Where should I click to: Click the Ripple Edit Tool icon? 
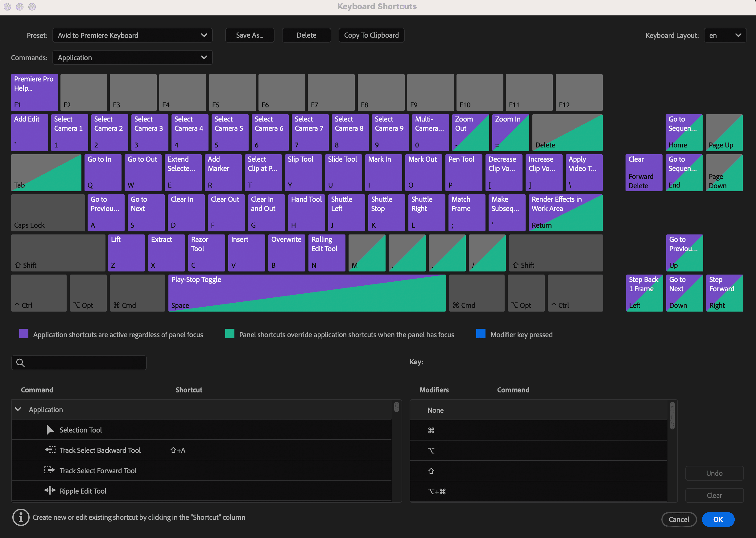coord(50,490)
